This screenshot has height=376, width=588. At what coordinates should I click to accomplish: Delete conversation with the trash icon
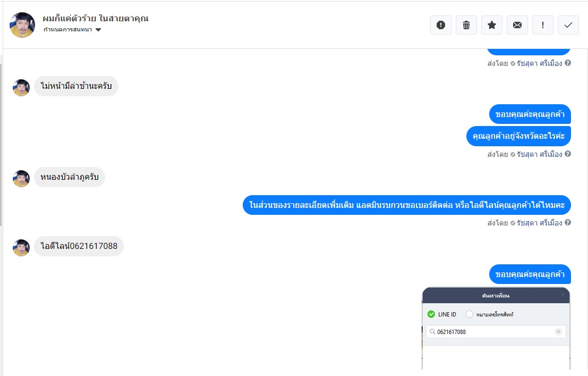click(466, 25)
